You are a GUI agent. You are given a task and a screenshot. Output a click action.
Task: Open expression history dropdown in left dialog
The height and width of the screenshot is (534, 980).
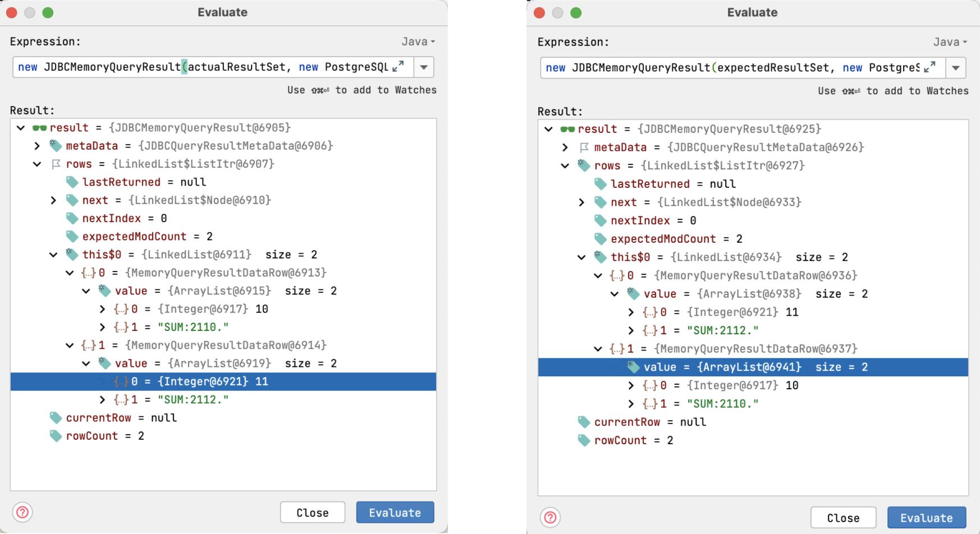coord(424,67)
